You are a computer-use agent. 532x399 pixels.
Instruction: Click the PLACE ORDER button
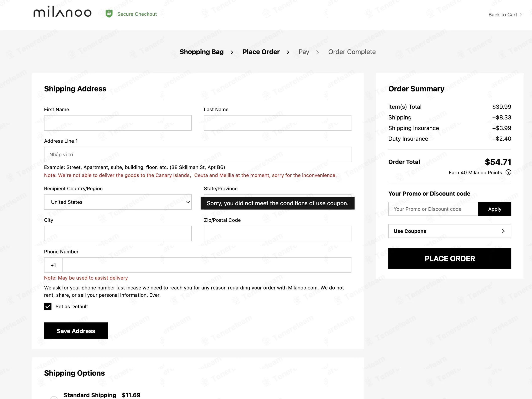(x=449, y=259)
